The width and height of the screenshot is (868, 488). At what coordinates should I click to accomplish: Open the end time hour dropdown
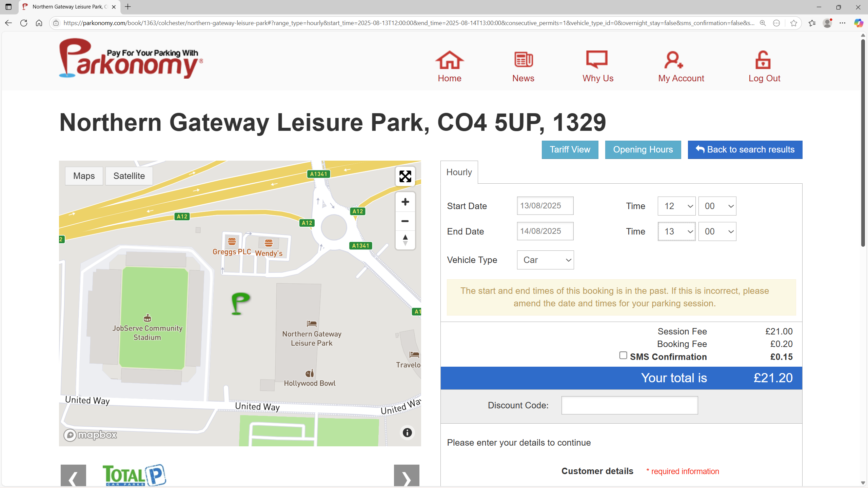tap(676, 231)
